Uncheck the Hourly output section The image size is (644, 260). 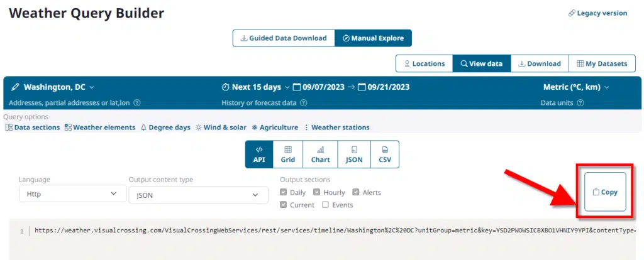point(317,192)
